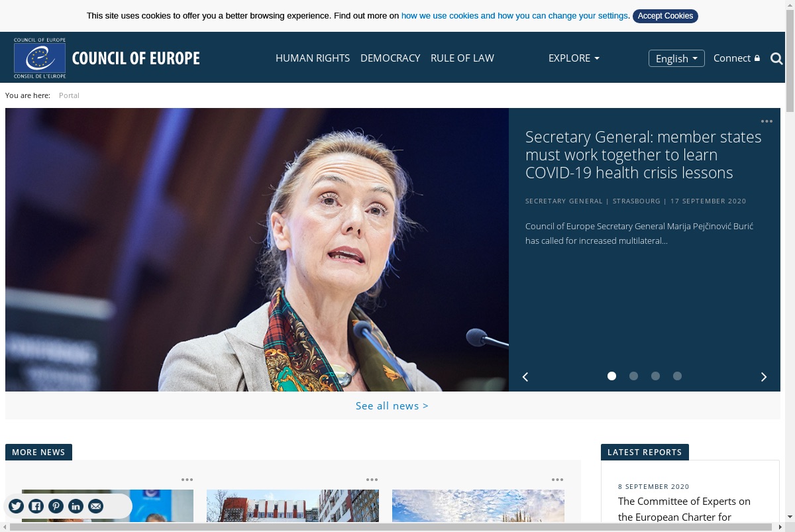Go to next carousel slide arrow

tap(763, 377)
